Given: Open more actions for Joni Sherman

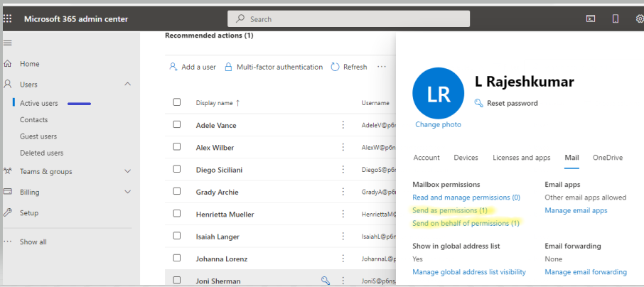Looking at the screenshot, I should coord(343,281).
